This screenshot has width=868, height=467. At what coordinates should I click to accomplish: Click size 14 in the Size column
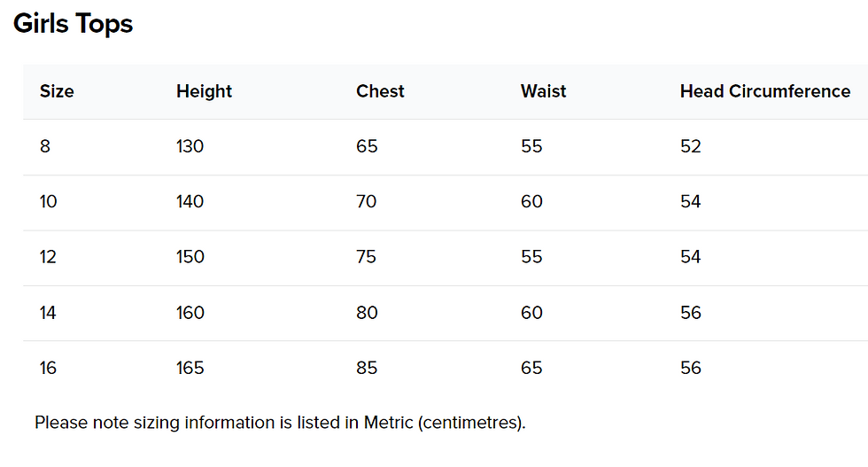48,313
